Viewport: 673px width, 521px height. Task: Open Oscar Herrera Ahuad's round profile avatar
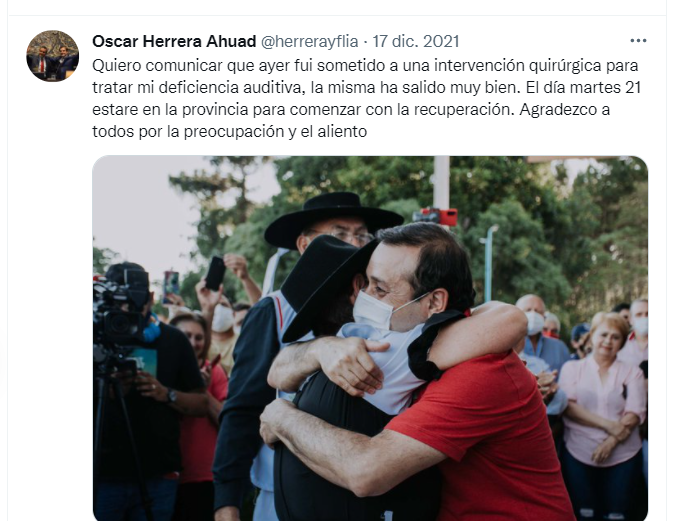pos(52,56)
